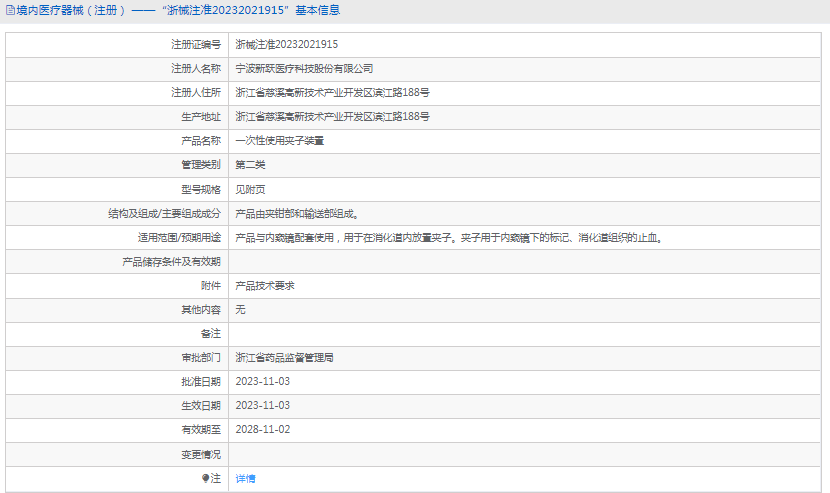Click the document icon before the 境内医疗器械 title
The width and height of the screenshot is (830, 493).
[x=10, y=10]
